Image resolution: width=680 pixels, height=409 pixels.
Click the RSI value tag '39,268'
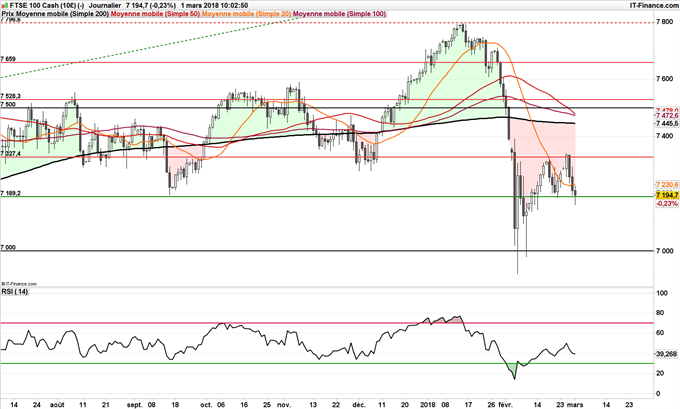666,354
